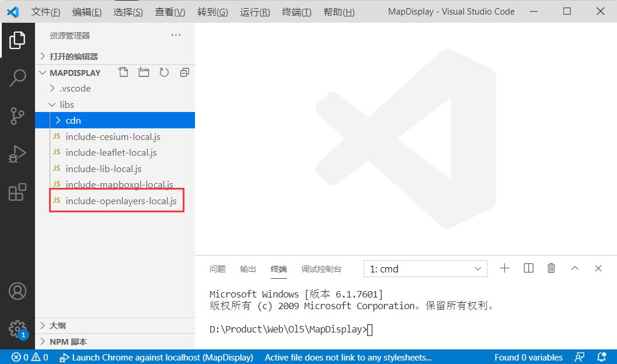This screenshot has height=364, width=617.
Task: Open the Run and Debug view
Action: pyautogui.click(x=18, y=154)
